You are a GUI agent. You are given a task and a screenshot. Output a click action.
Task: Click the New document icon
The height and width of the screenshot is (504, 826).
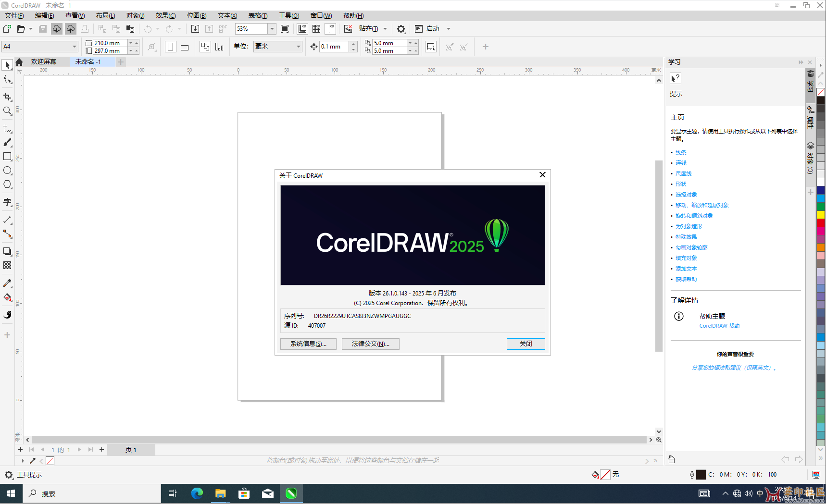coord(7,29)
